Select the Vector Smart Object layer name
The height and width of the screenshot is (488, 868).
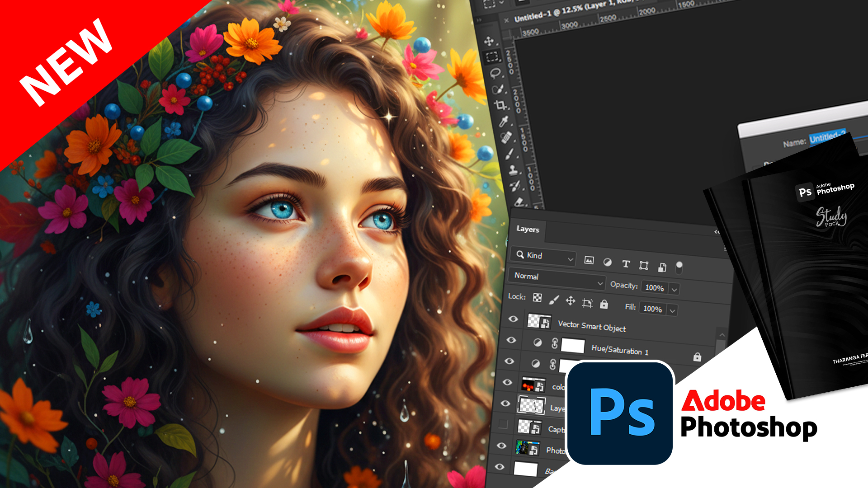click(591, 326)
